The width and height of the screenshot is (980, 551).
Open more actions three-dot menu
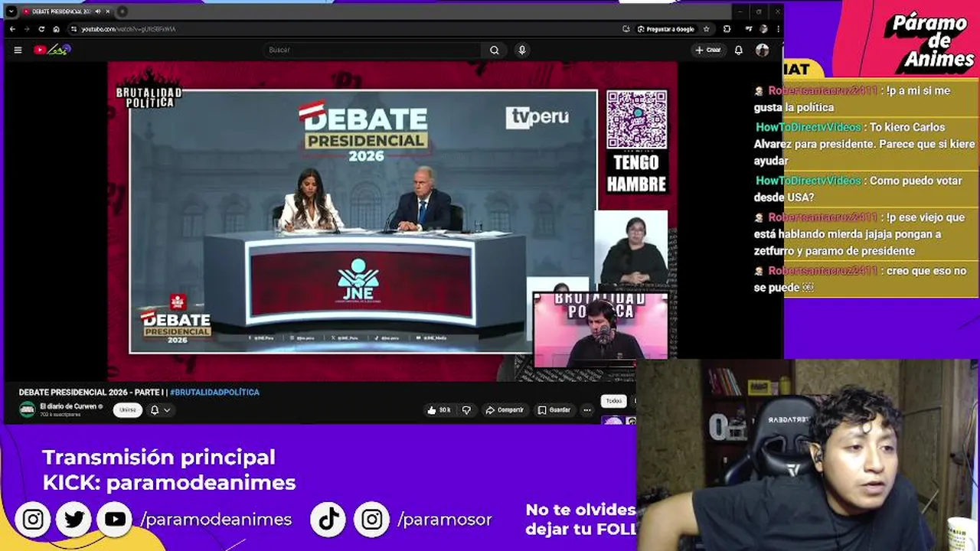(587, 410)
